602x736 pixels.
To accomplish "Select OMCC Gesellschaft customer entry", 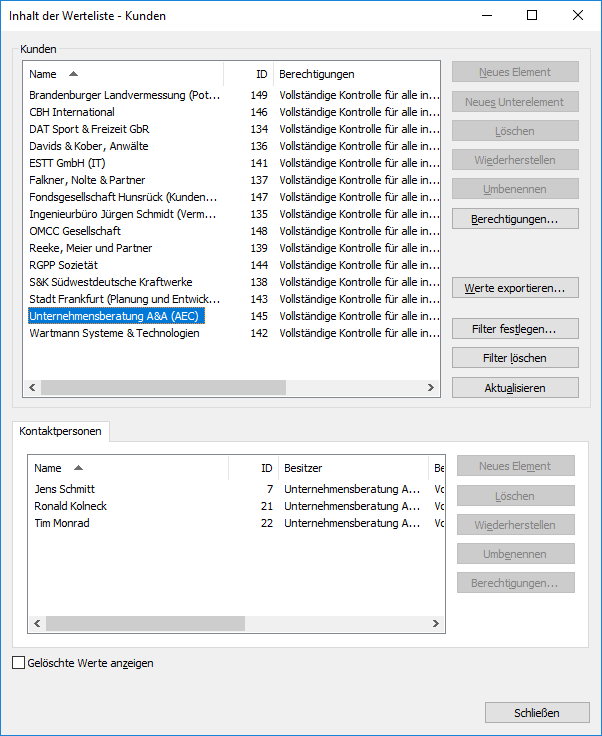I will point(75,231).
